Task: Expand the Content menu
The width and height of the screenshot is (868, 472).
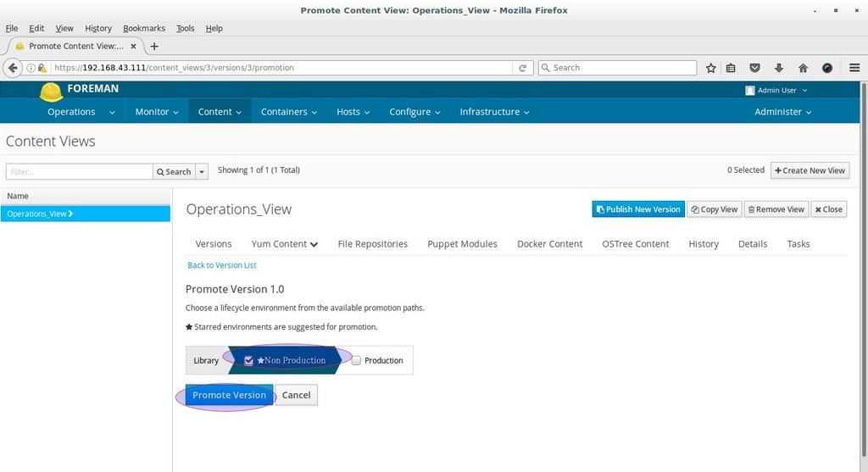Action: 220,112
